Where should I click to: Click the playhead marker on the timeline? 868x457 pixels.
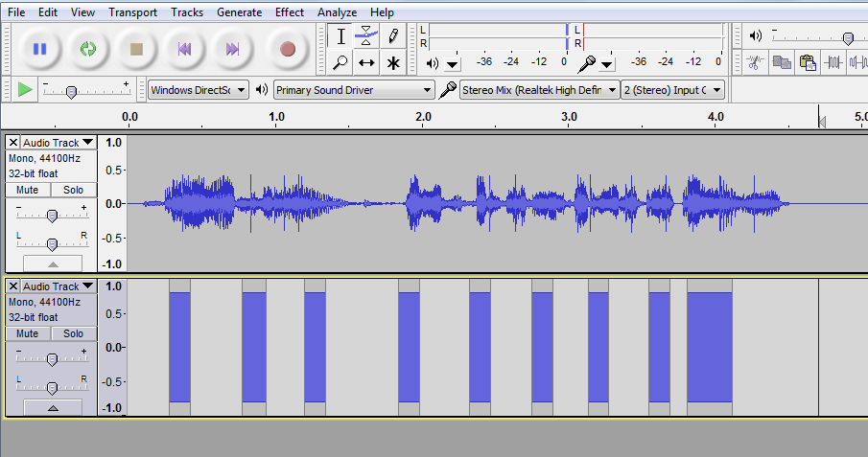(822, 121)
